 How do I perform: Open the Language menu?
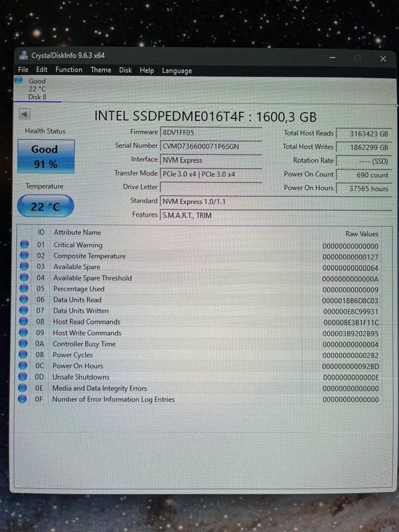tap(177, 70)
